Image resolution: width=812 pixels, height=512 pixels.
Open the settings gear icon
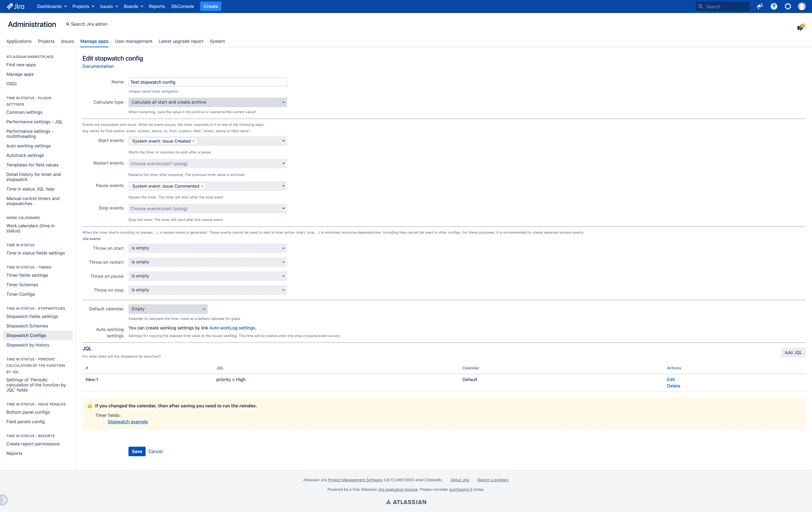click(x=788, y=6)
